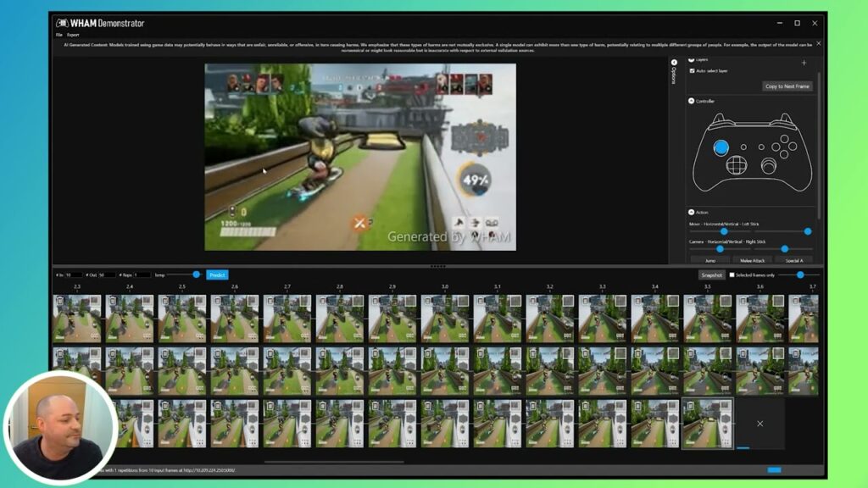The height and width of the screenshot is (488, 868).
Task: Click the left stick on the controller diagram
Action: (721, 147)
